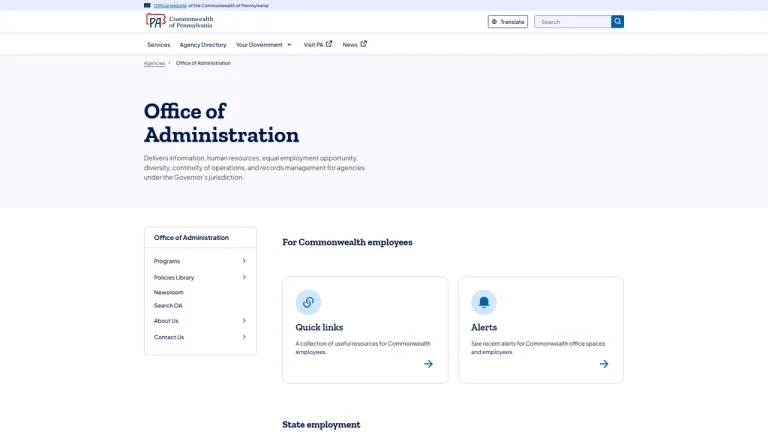The height and width of the screenshot is (432, 768).
Task: Open the Visit PA navigation link
Action: pos(318,45)
